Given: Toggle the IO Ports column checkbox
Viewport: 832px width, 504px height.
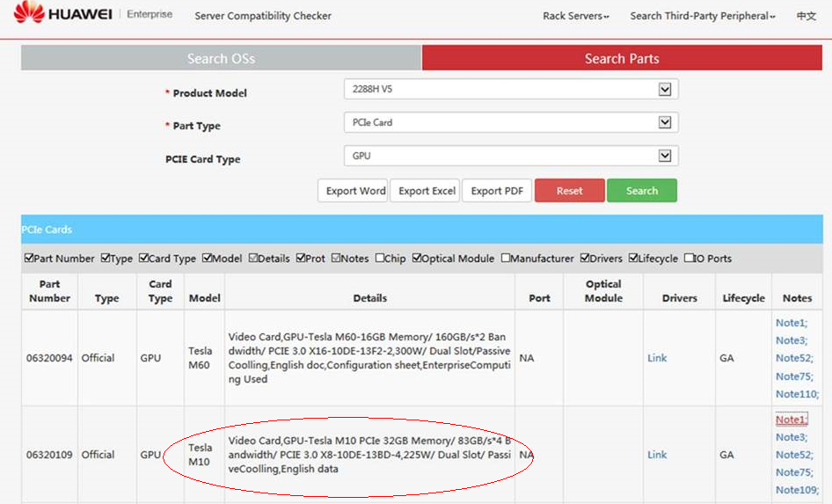Looking at the screenshot, I should click(x=689, y=259).
